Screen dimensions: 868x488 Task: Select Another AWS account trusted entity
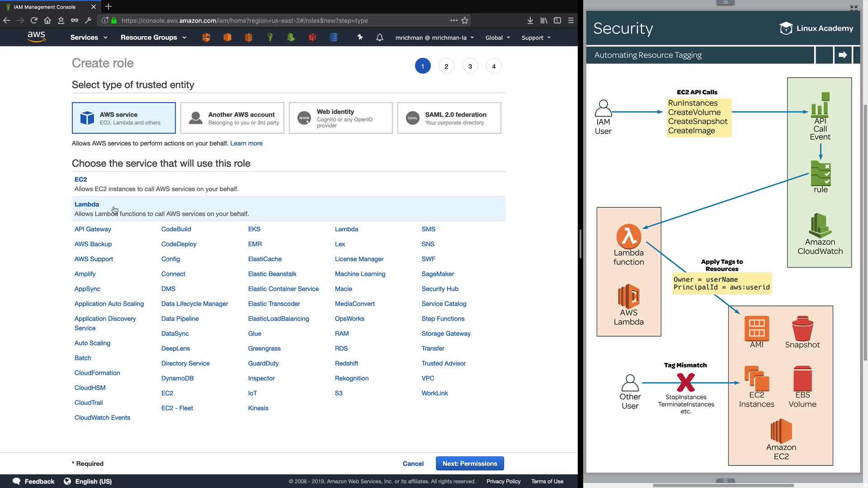[x=232, y=118]
